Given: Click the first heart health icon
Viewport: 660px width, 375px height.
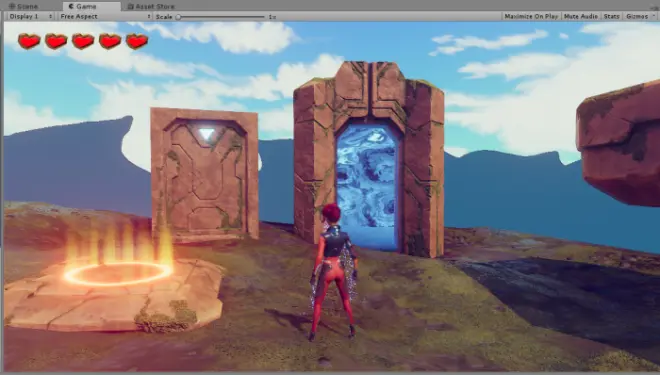Looking at the screenshot, I should [x=29, y=41].
